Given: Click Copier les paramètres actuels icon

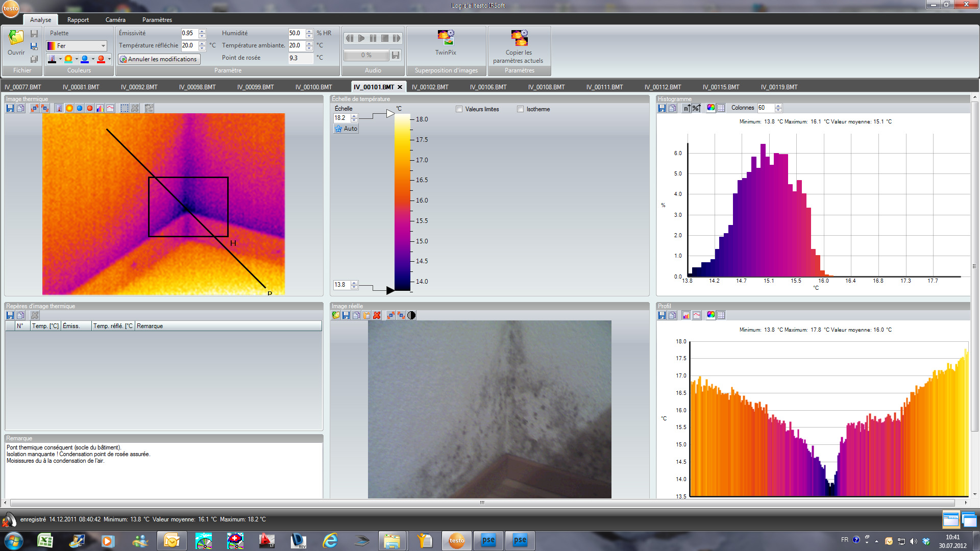Looking at the screenshot, I should pyautogui.click(x=519, y=38).
